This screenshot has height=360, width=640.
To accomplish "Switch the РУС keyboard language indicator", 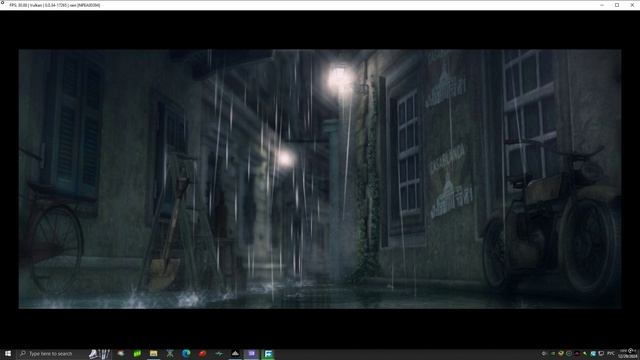I will click(x=611, y=353).
